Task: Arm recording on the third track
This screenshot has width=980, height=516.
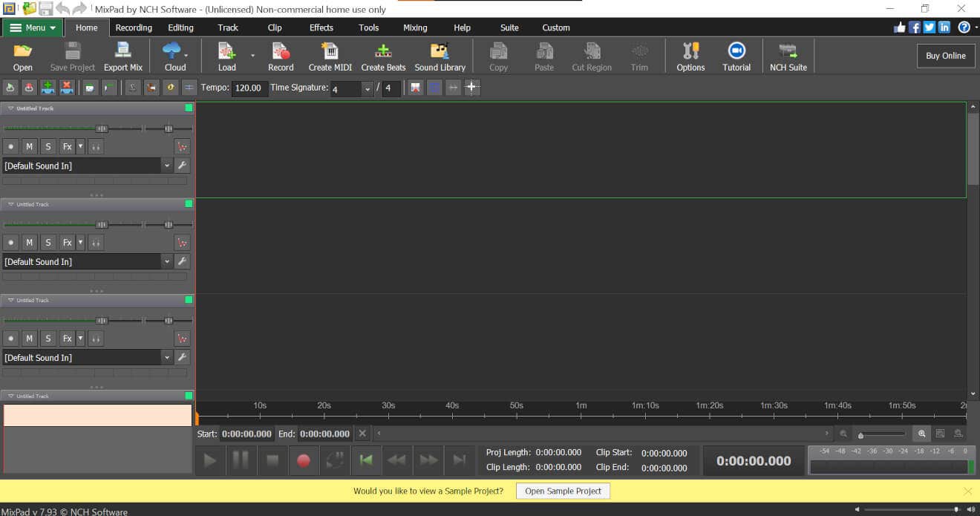Action: click(x=10, y=338)
